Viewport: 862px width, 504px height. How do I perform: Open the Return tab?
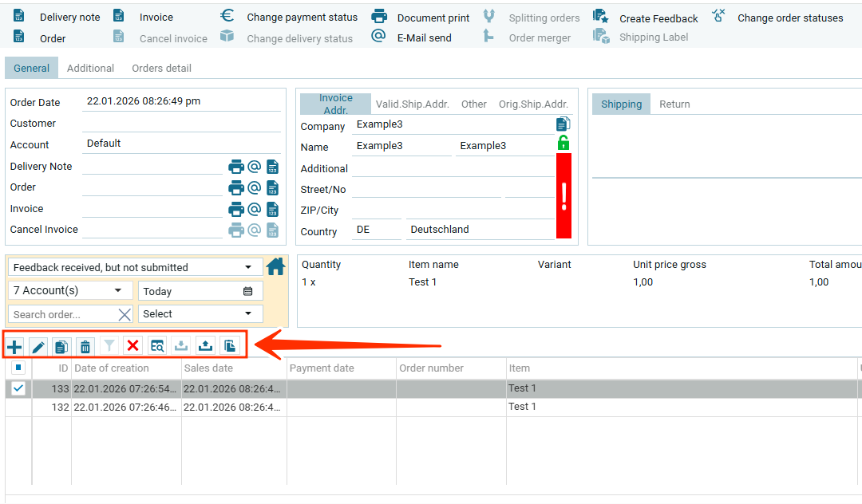click(x=674, y=104)
